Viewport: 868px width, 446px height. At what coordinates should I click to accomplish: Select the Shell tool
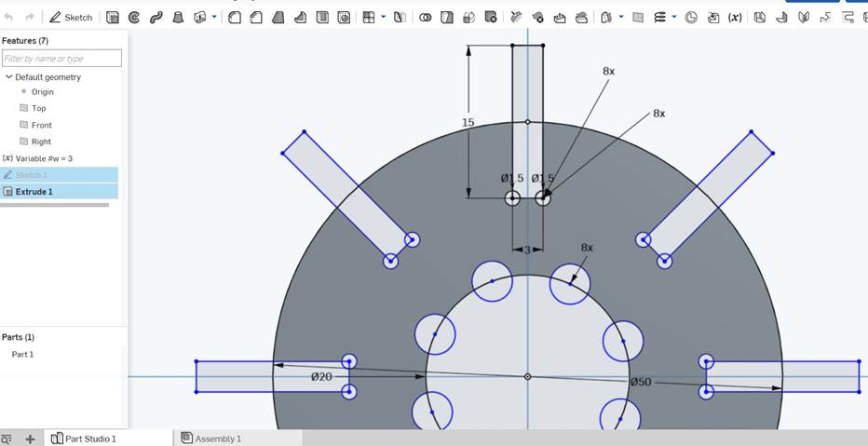(x=322, y=17)
